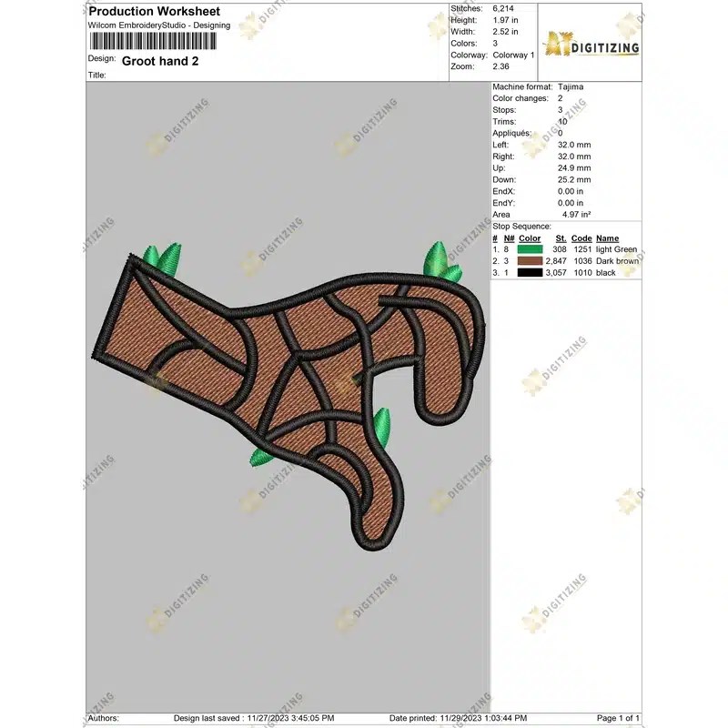This screenshot has width=728, height=728.
Task: Click the Stitches value '6,214'
Action: click(503, 8)
